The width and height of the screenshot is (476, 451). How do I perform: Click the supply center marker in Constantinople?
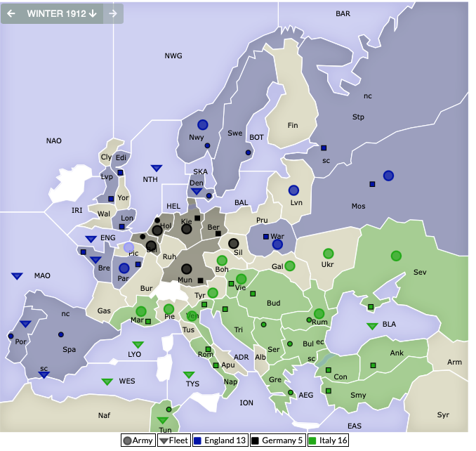pos(329,370)
